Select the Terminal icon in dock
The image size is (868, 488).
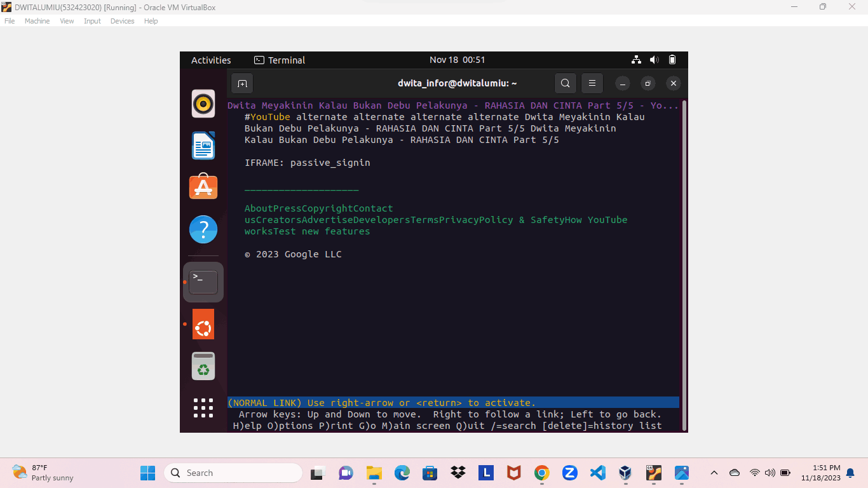203,282
